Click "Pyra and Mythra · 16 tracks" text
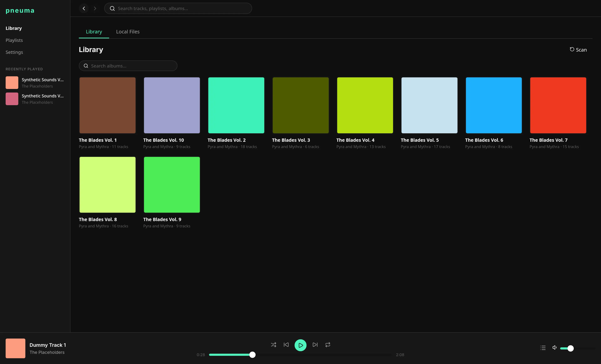This screenshot has height=364, width=601. coord(103,226)
